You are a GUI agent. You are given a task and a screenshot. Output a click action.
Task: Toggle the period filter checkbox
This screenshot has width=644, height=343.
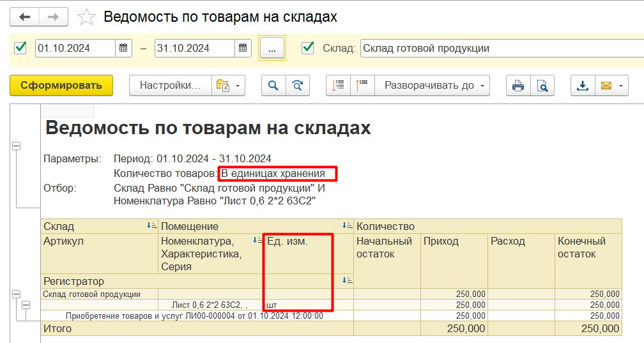coord(20,48)
